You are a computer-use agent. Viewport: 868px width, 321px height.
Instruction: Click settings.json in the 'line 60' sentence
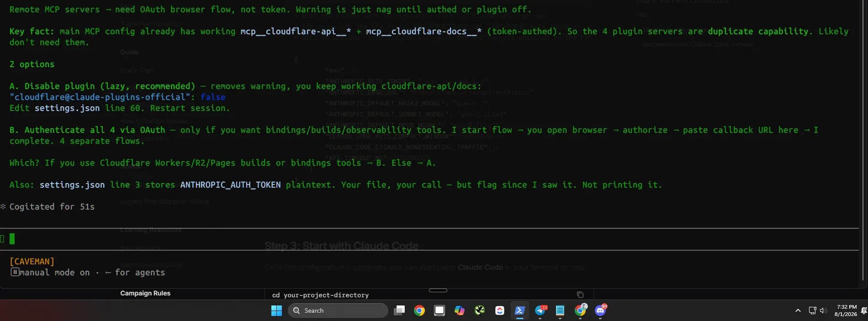pyautogui.click(x=67, y=108)
